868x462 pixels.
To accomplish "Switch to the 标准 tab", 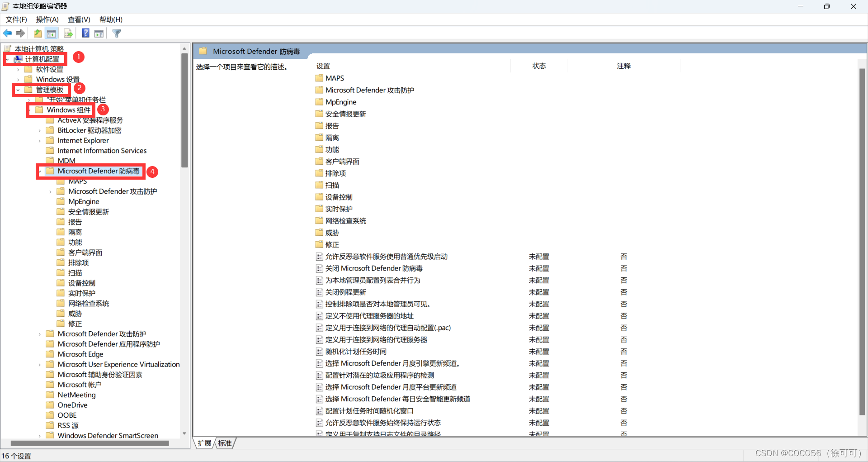I will point(225,443).
